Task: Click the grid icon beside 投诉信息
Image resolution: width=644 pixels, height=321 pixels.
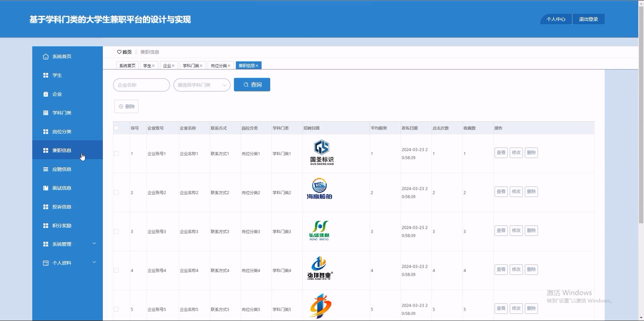Action: click(x=46, y=207)
